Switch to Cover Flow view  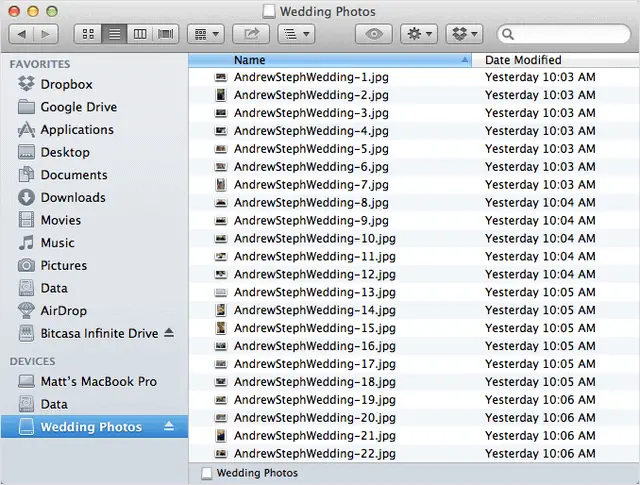point(165,34)
